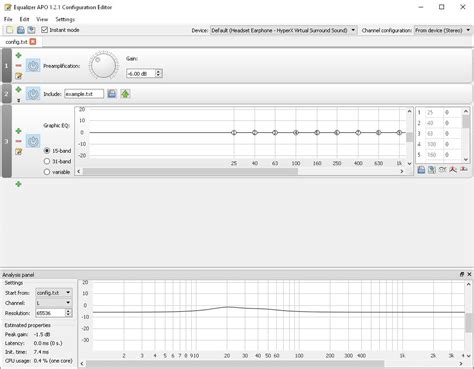Add filter with green plus below row 3
The height and width of the screenshot is (369, 474).
(x=19, y=184)
